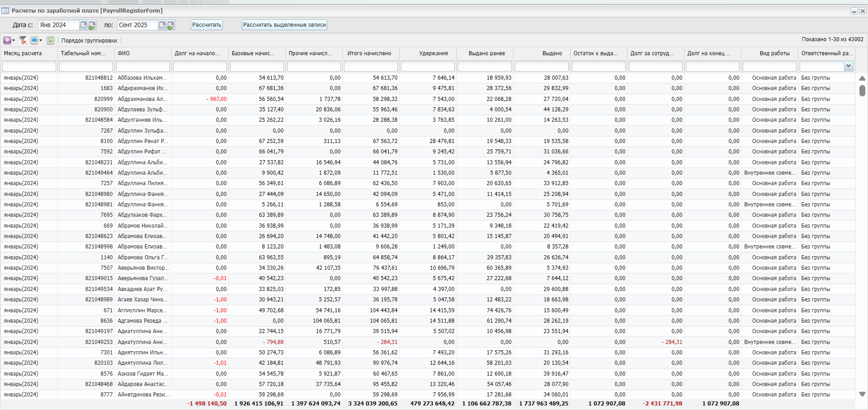Select the row for Абрамова Ольга Г...
Viewport: 868px width, 410px height.
pyautogui.click(x=428, y=257)
